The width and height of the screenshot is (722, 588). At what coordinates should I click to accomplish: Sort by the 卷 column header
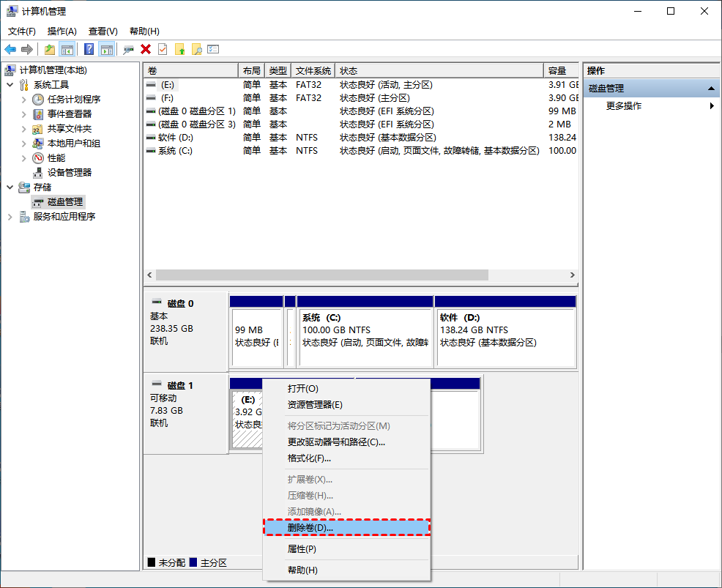[x=190, y=70]
